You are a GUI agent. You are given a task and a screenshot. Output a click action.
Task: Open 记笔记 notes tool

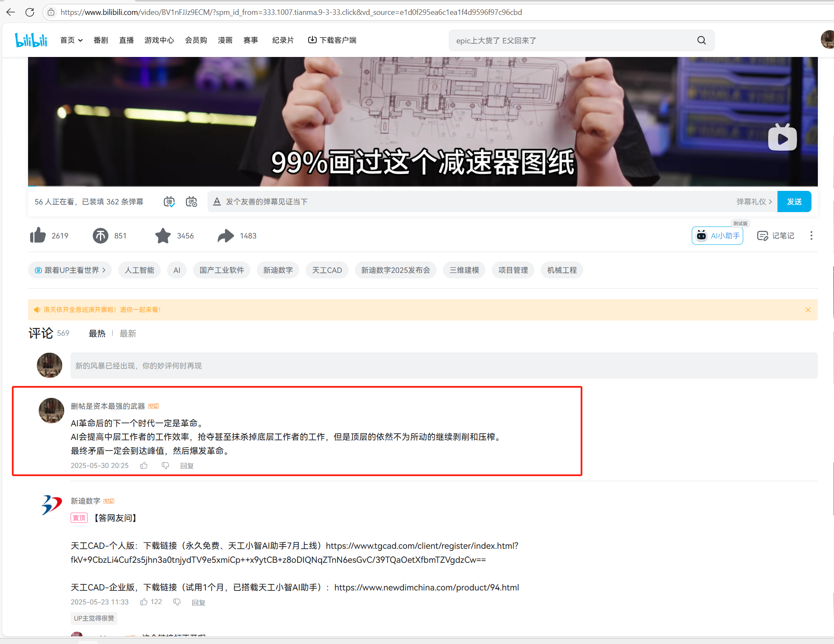776,235
